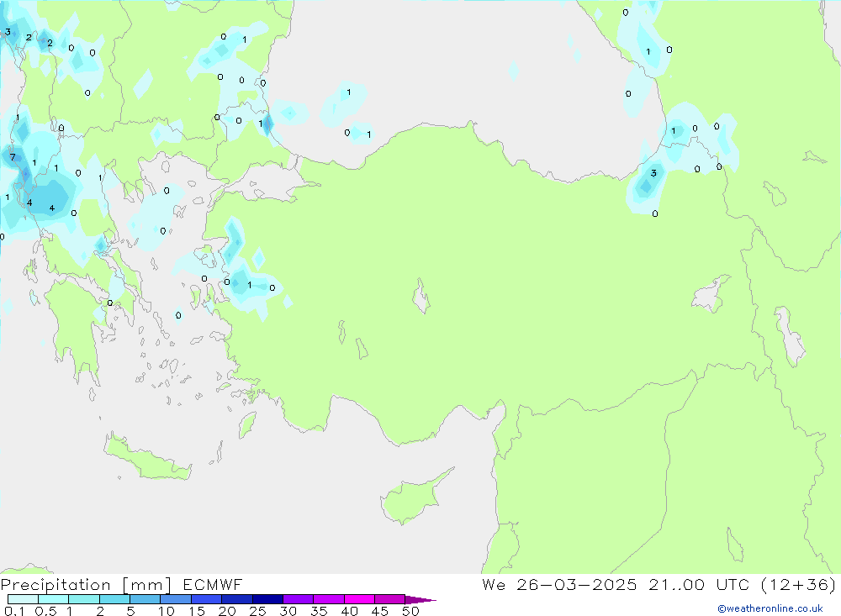The image size is (841, 616).
Task: Click the 0.5–1 mm legend color swatch
Action: pyautogui.click(x=54, y=599)
